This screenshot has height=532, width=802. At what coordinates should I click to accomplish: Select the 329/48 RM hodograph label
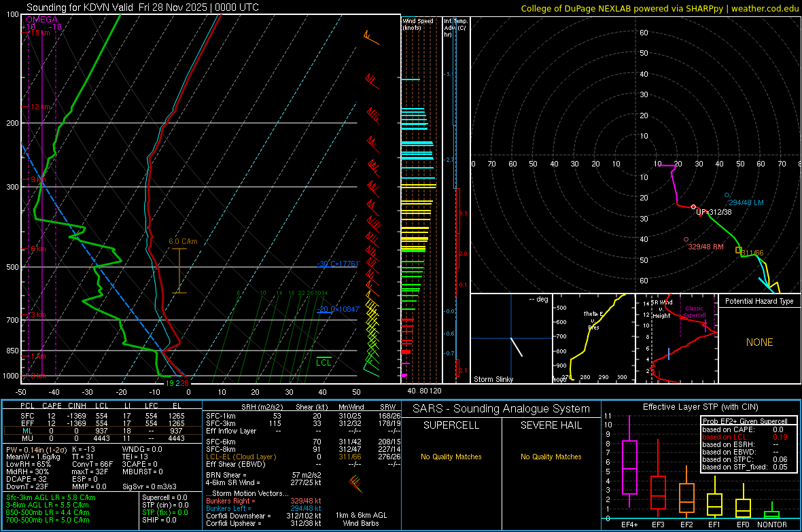coord(706,247)
